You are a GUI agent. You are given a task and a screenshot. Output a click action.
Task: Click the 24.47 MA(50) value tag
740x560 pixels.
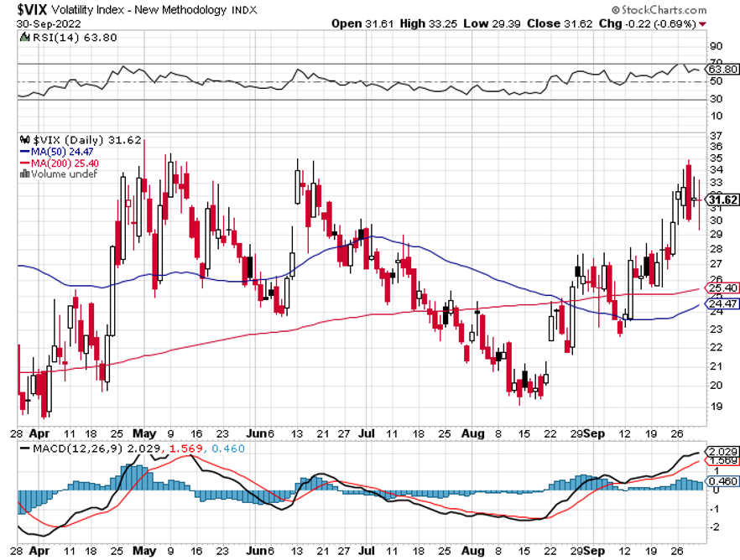tap(722, 303)
